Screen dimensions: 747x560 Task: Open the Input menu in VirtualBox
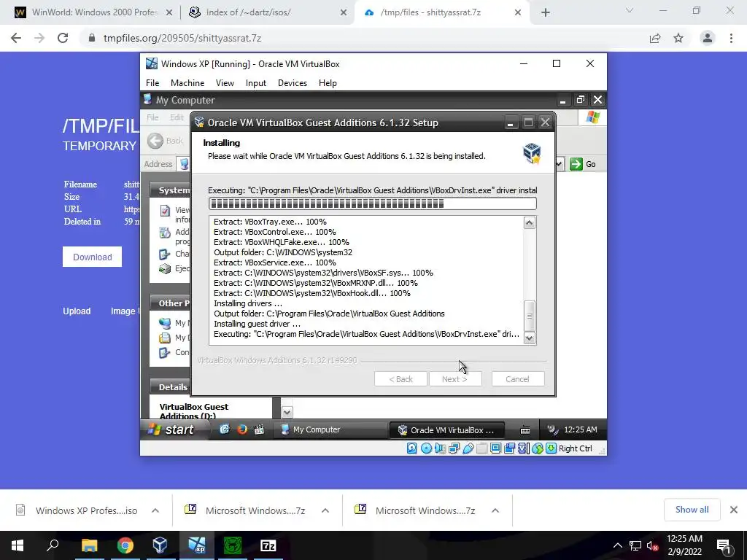point(256,83)
